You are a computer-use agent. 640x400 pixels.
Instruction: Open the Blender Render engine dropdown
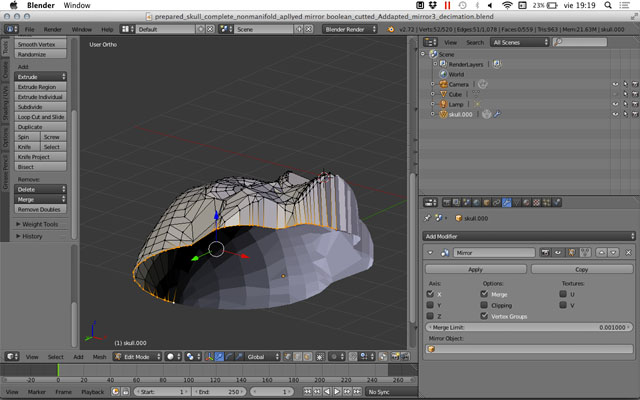point(350,29)
